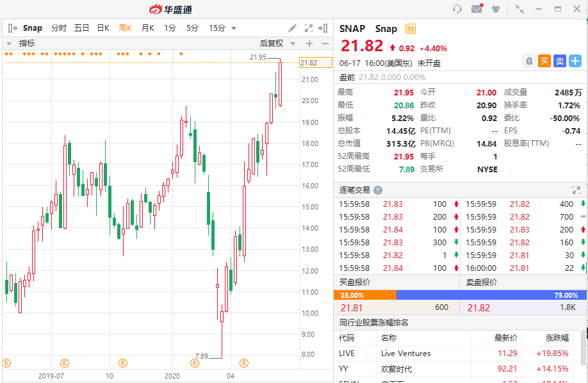The image size is (588, 383).
Task: Click the SNAP ticker symbol
Action: (352, 29)
